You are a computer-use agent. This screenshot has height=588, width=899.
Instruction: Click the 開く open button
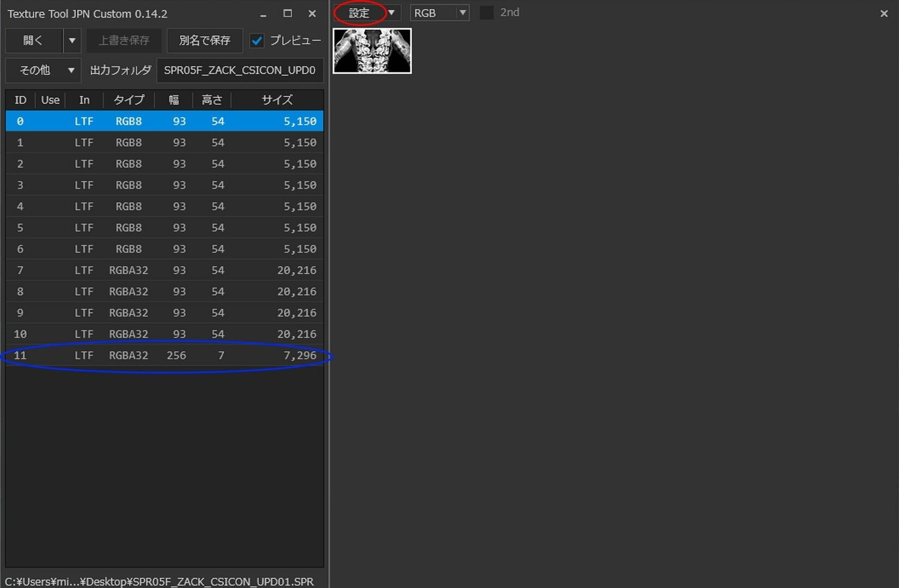(34, 40)
